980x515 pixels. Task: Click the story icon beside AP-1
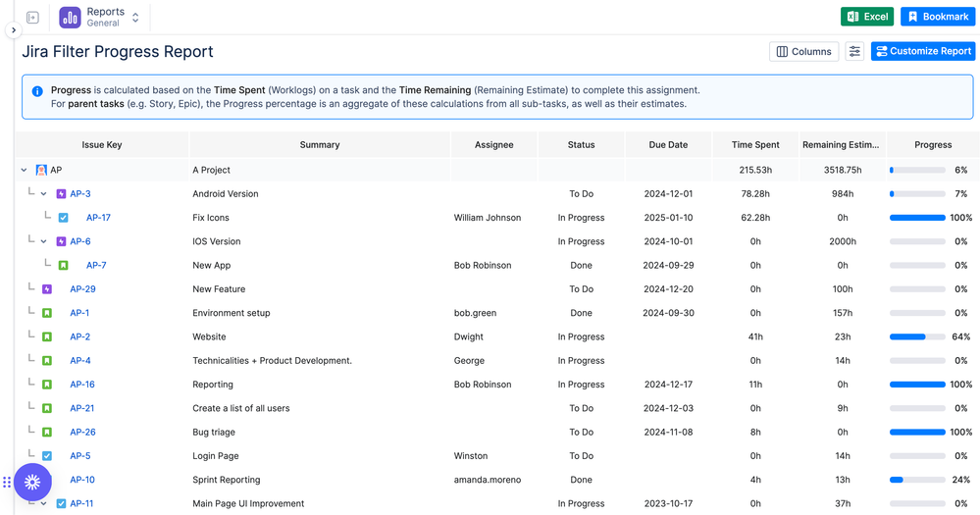pyautogui.click(x=47, y=313)
